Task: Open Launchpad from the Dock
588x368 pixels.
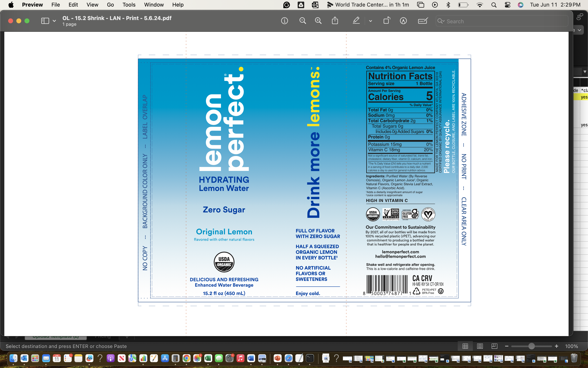Action: point(35,358)
